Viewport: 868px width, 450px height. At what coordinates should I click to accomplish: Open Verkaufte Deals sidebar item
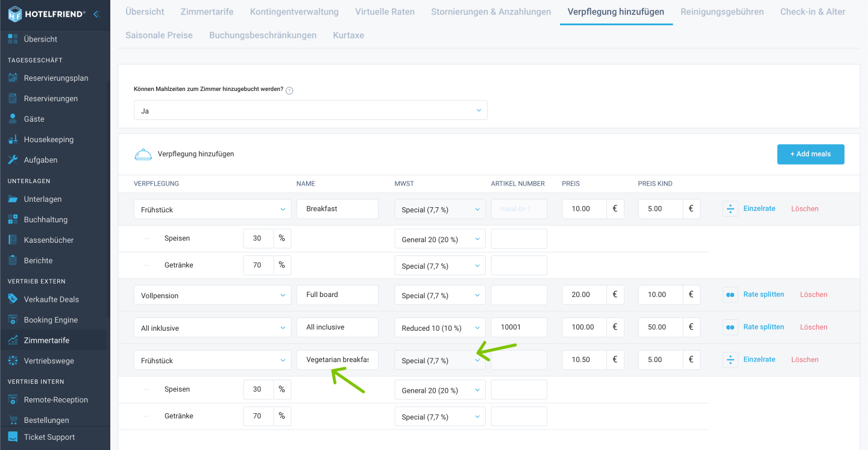click(51, 299)
